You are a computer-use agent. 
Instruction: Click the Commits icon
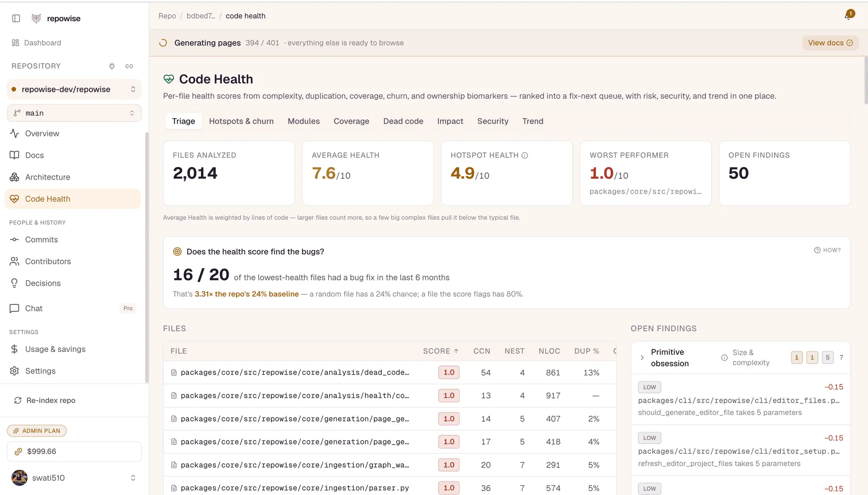pyautogui.click(x=14, y=239)
